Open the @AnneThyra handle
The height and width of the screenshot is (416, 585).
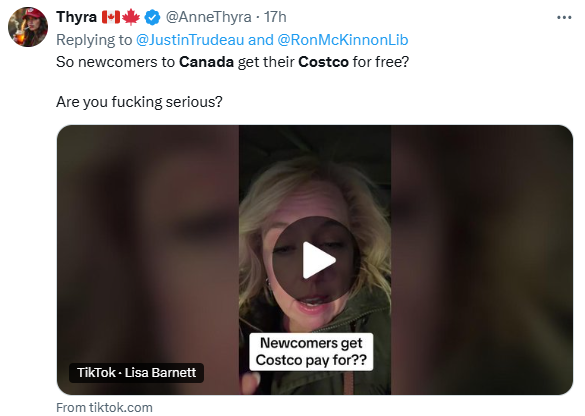(x=209, y=17)
